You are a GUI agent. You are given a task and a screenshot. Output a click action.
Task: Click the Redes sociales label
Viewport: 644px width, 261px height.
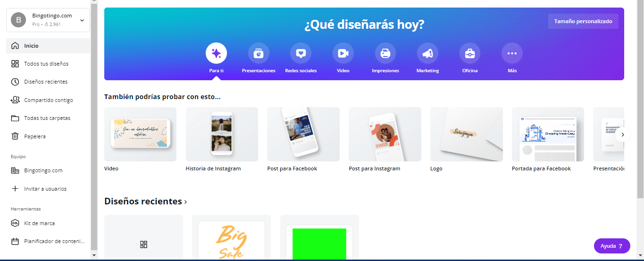point(301,71)
